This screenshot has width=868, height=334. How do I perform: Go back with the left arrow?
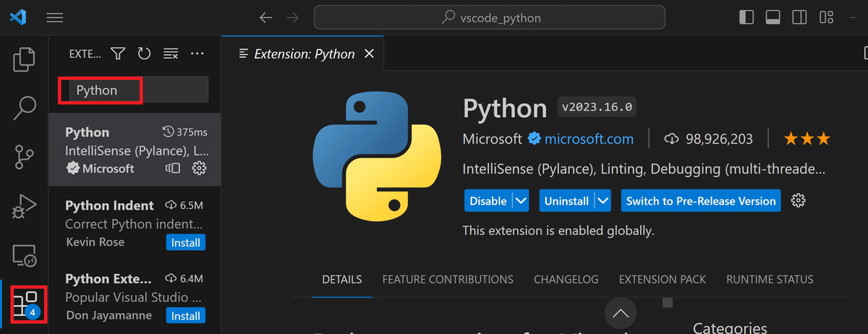coord(266,17)
